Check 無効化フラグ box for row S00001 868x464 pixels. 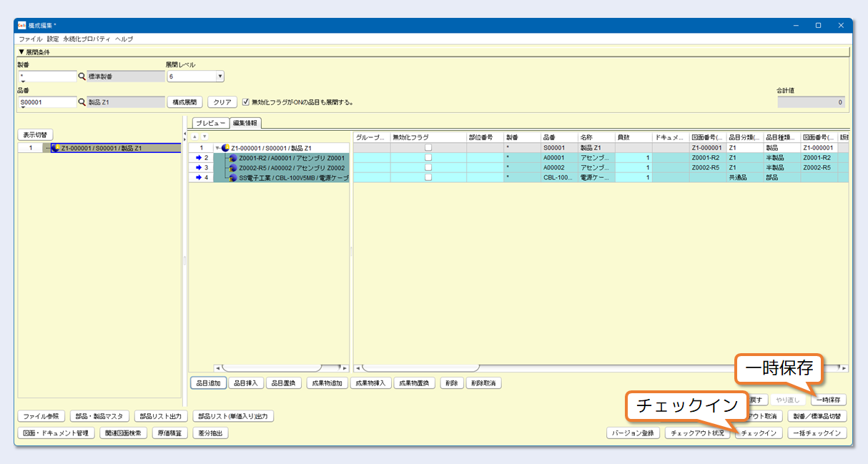(x=428, y=147)
